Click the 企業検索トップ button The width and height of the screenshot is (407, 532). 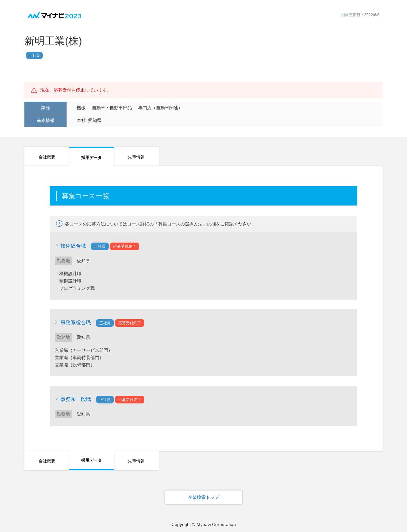coord(203,497)
